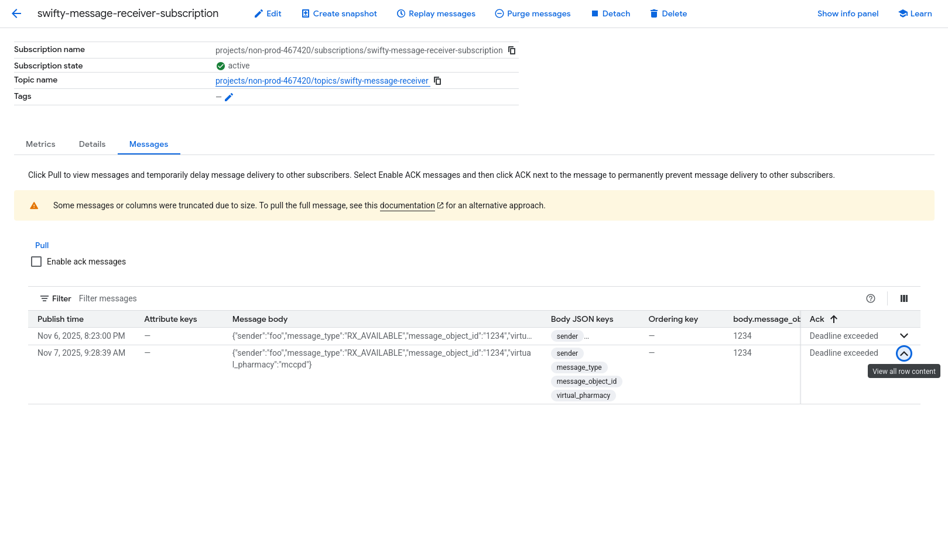
Task: Enable the ack messages checkbox
Action: pos(36,262)
